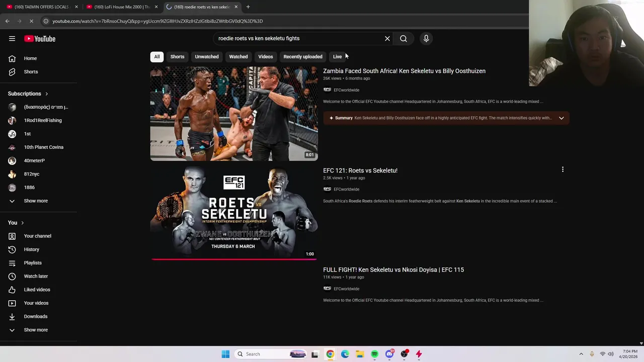Close the LoFi House Mix tab
Screen dimensions: 644x362
click(x=156, y=7)
